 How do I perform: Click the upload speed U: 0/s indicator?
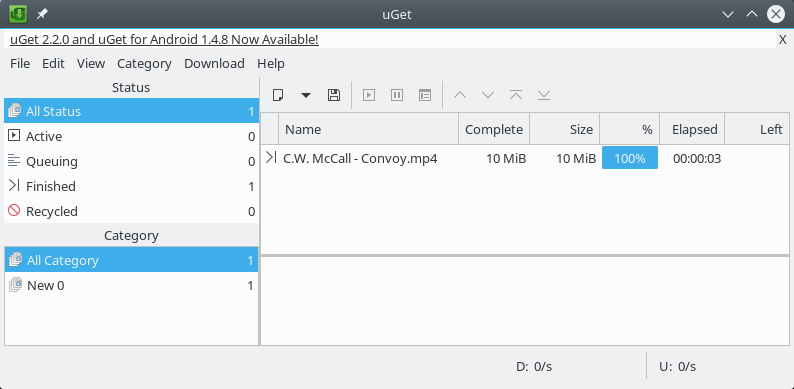click(678, 366)
